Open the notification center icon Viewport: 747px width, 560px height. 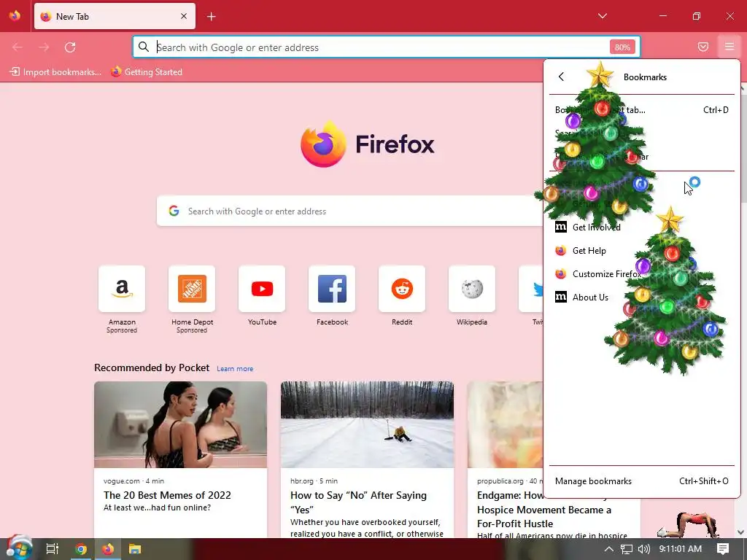[723, 549]
